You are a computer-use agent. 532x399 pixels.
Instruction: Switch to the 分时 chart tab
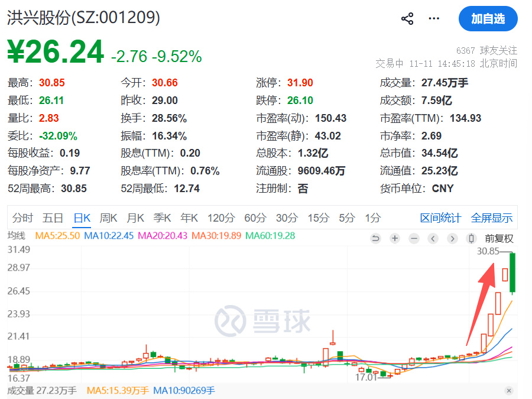[22, 218]
